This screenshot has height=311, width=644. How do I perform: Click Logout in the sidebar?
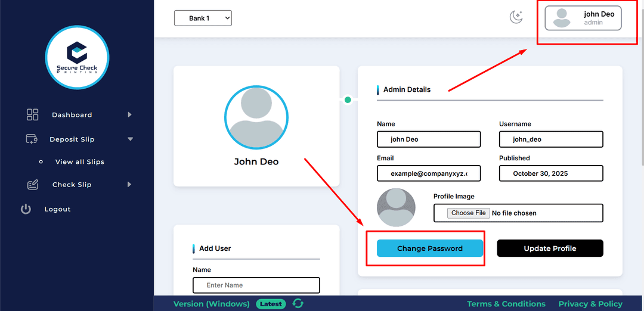pyautogui.click(x=57, y=209)
